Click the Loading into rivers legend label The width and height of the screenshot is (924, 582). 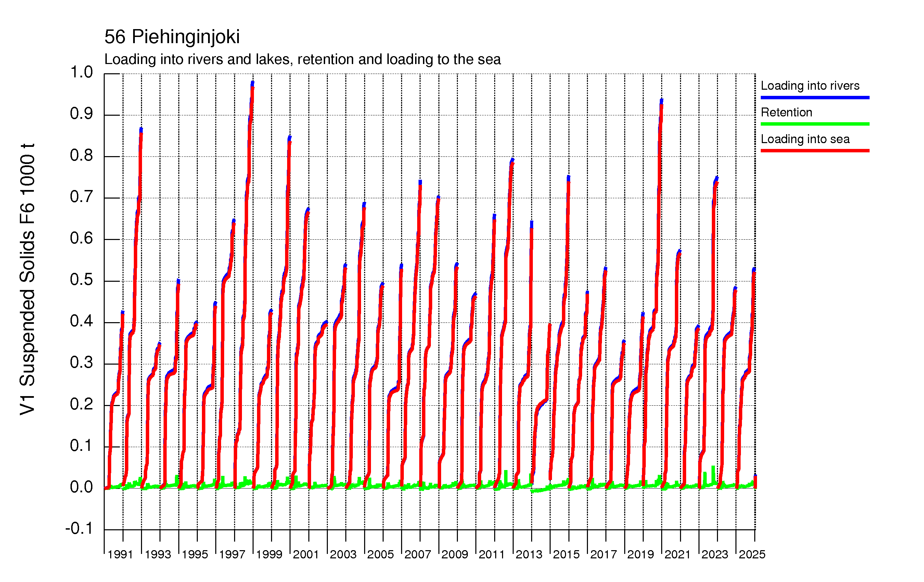810,86
